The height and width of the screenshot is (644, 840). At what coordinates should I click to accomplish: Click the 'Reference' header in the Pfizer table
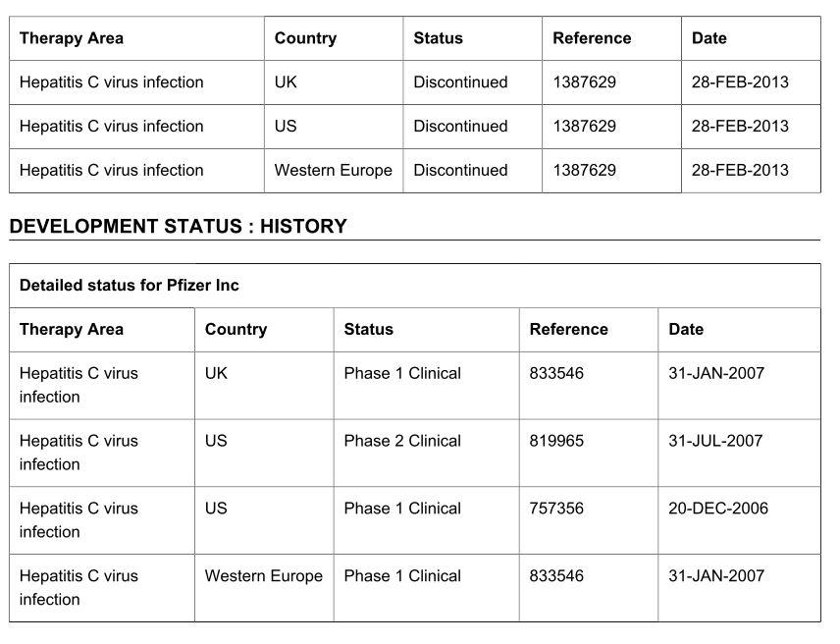click(569, 330)
